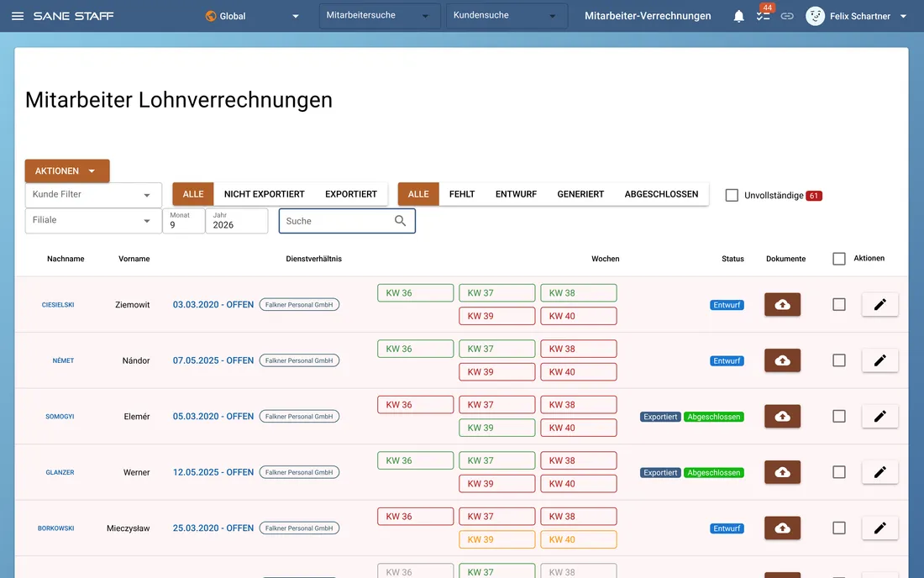Select the Fehlt status tab

click(x=462, y=194)
